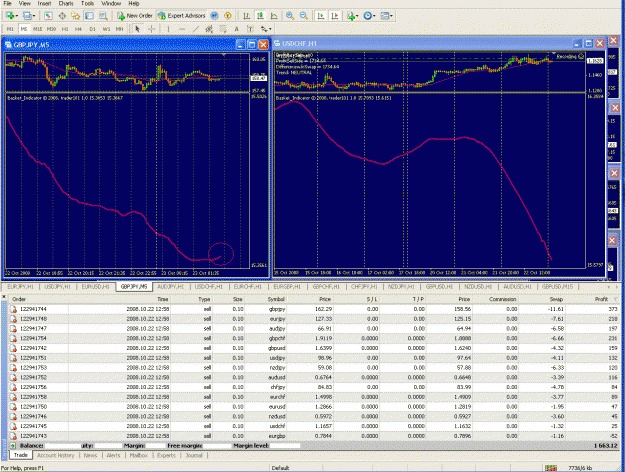
Task: Switch timeframe to MN
Action: pos(119,29)
